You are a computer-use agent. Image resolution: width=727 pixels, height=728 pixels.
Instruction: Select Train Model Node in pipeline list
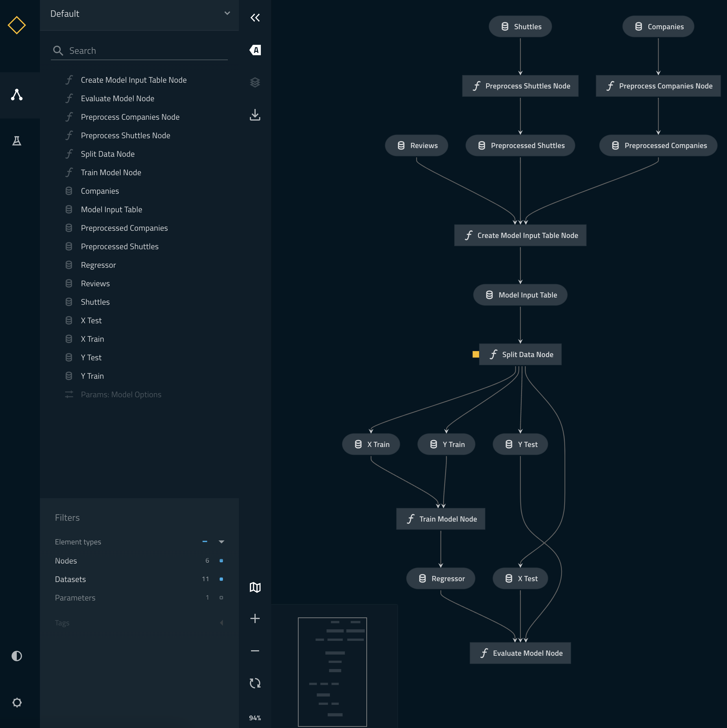(110, 172)
